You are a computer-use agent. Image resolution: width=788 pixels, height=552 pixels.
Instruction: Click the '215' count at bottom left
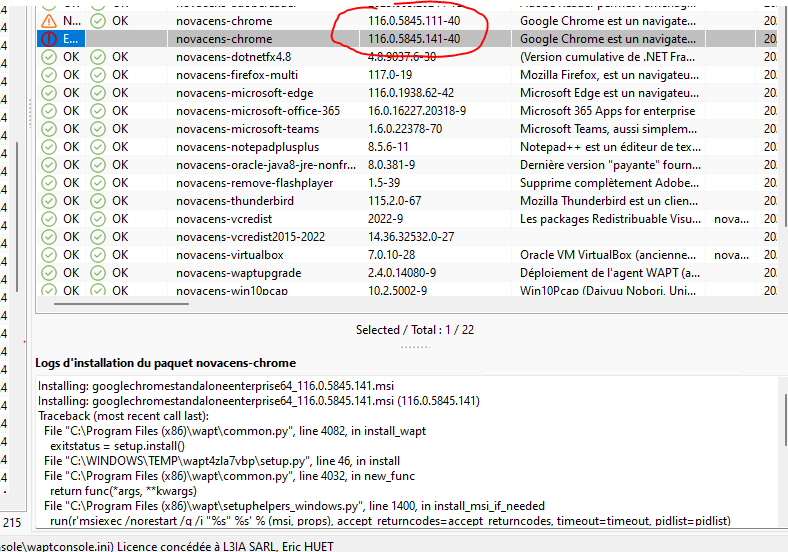coord(12,523)
